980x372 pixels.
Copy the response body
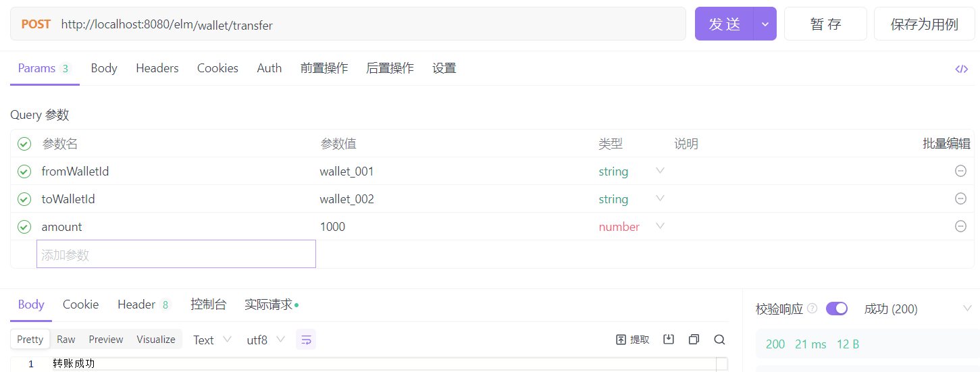(694, 340)
